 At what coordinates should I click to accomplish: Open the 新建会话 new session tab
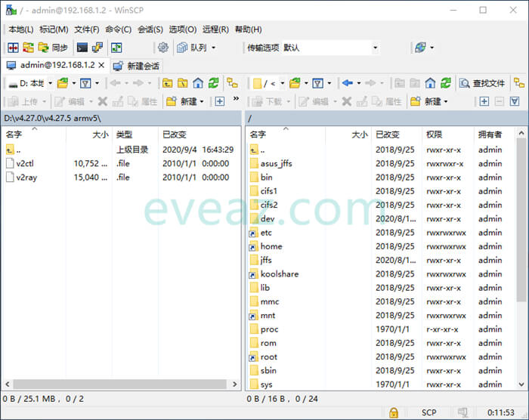tap(136, 66)
